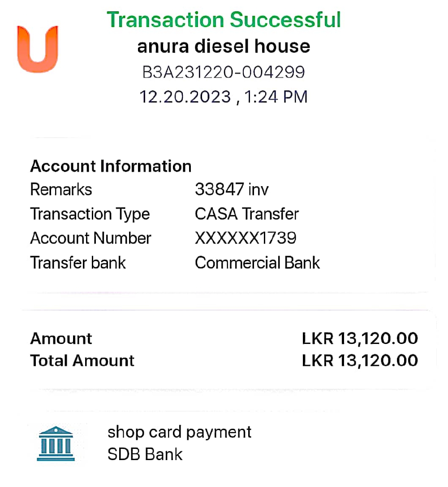Image resolution: width=448 pixels, height=487 pixels.
Task: Click the Total Amount value LKR 13,120.00
Action: coord(360,361)
